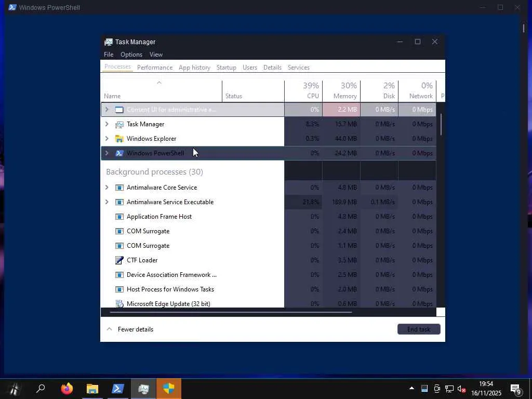The height and width of the screenshot is (399, 532).
Task: Click the Task Manager title bar icon
Action: [108, 42]
